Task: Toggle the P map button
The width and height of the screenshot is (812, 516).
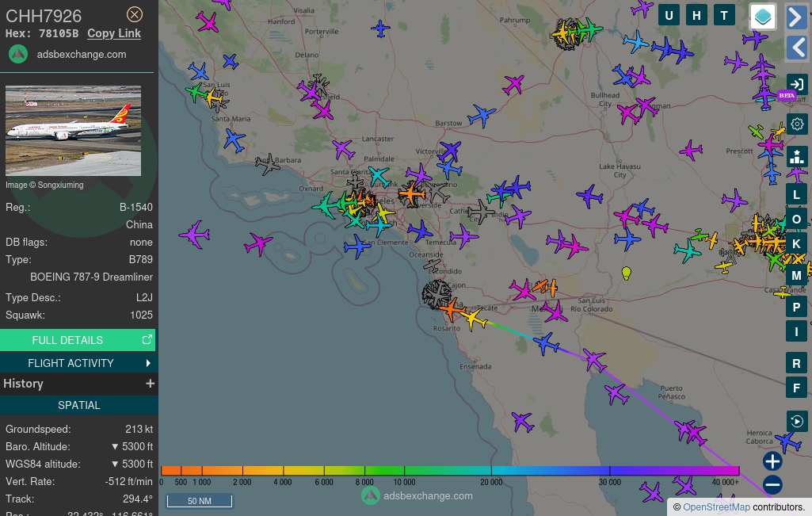Action: tap(796, 308)
